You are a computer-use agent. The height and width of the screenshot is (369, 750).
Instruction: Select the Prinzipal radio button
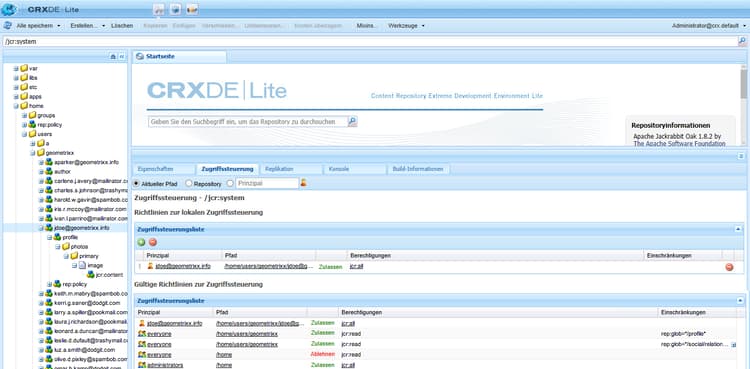(230, 183)
